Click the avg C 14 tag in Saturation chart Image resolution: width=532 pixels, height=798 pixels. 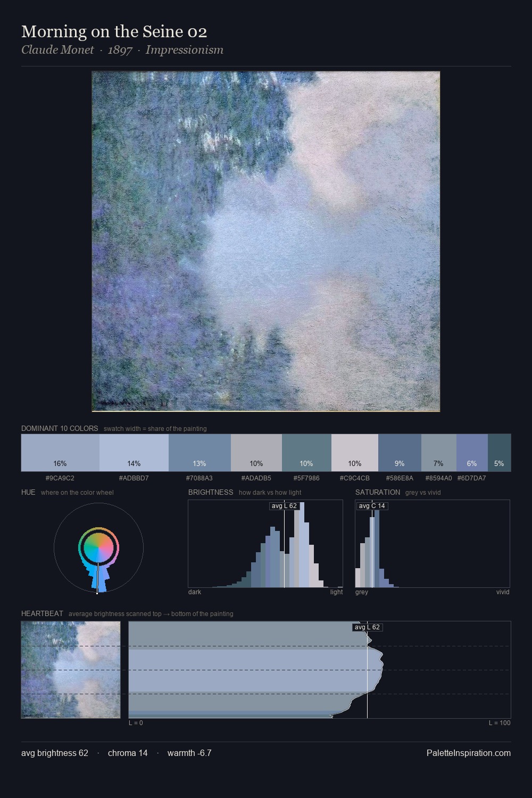pyautogui.click(x=372, y=506)
